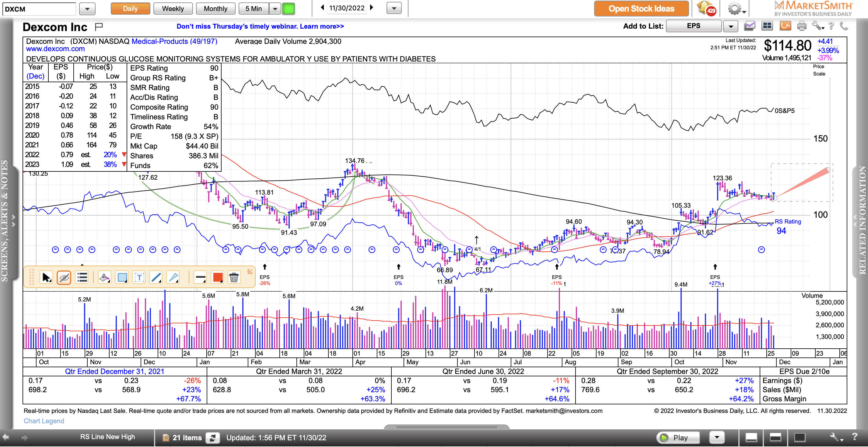
Task: Open the orange-red color swatch
Action: 217,277
